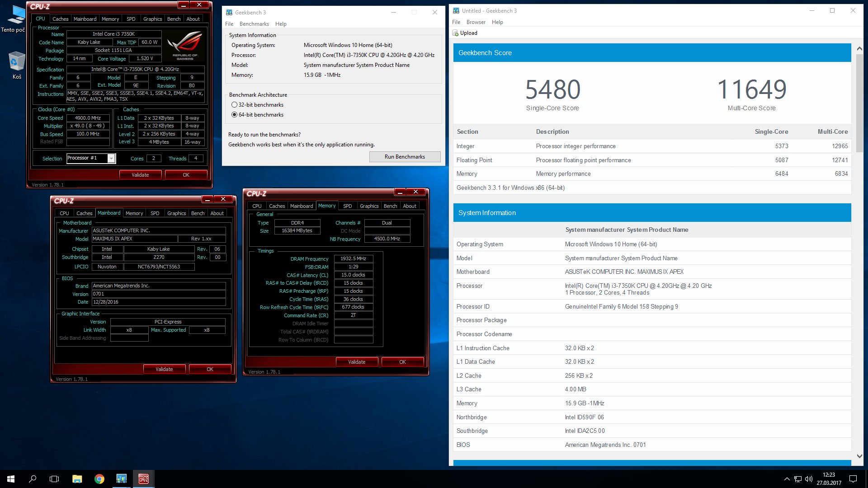
Task: Switch to Caches tab in top CPU-Z
Action: (60, 19)
